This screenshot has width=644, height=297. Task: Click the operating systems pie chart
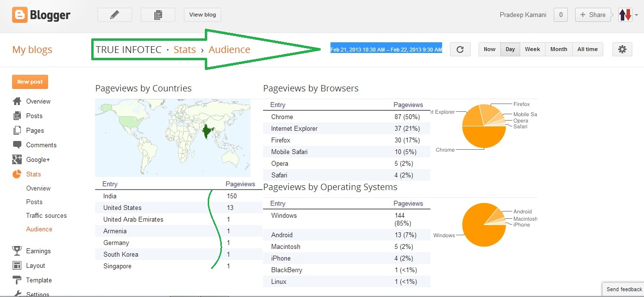(x=484, y=225)
